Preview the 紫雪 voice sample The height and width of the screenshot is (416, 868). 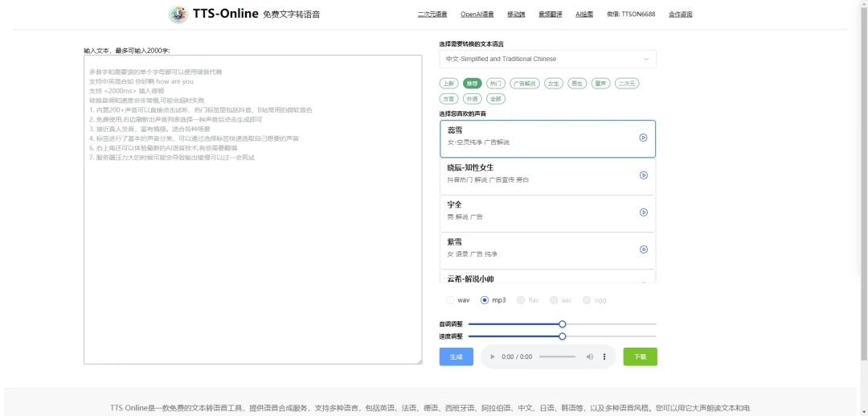pos(643,249)
